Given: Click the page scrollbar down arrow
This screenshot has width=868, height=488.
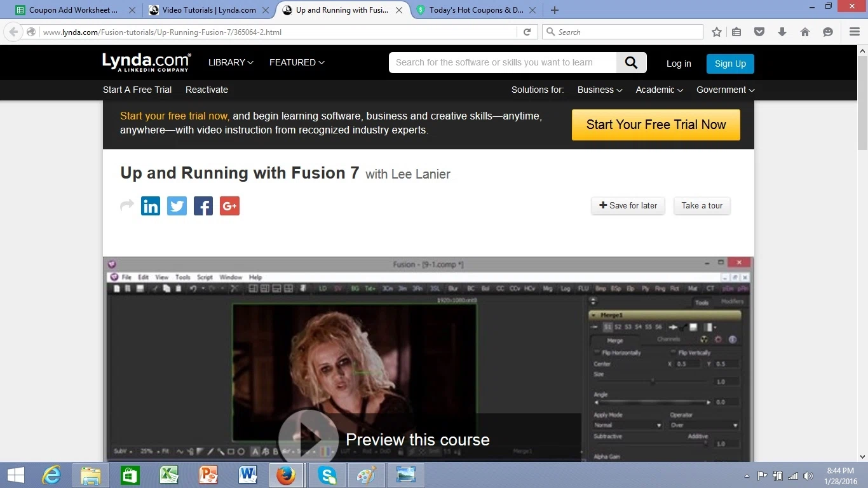Looking at the screenshot, I should tap(862, 456).
